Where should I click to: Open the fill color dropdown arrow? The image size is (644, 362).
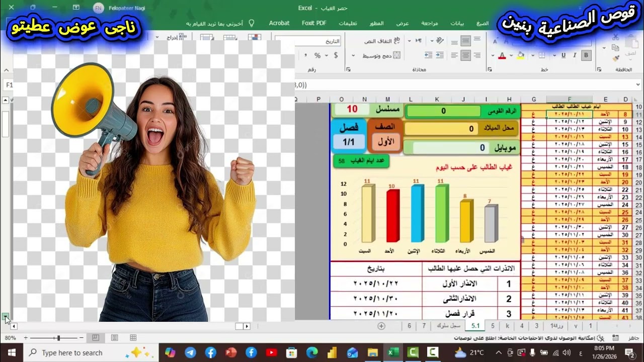[511, 55]
